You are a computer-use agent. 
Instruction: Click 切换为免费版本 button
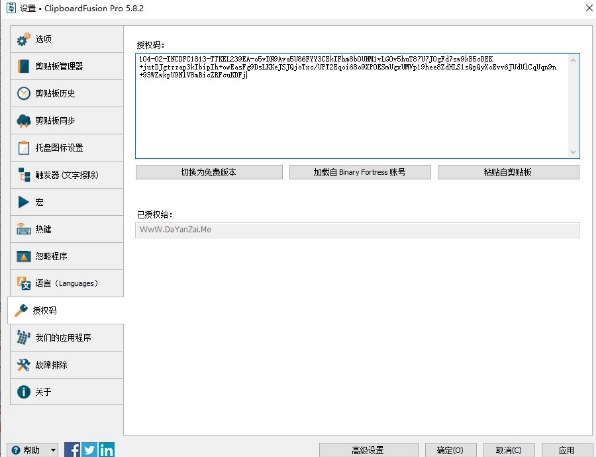[209, 172]
